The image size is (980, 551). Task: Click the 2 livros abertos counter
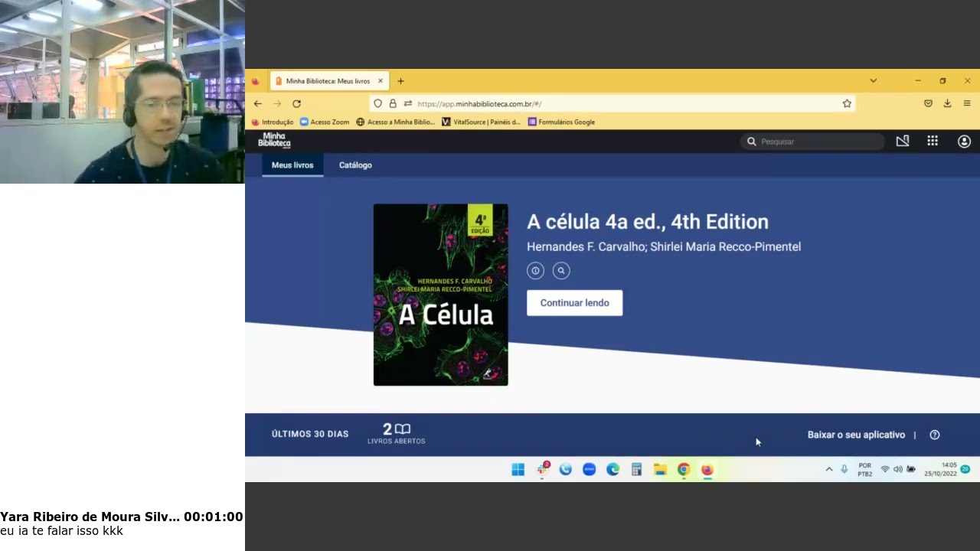tap(397, 434)
